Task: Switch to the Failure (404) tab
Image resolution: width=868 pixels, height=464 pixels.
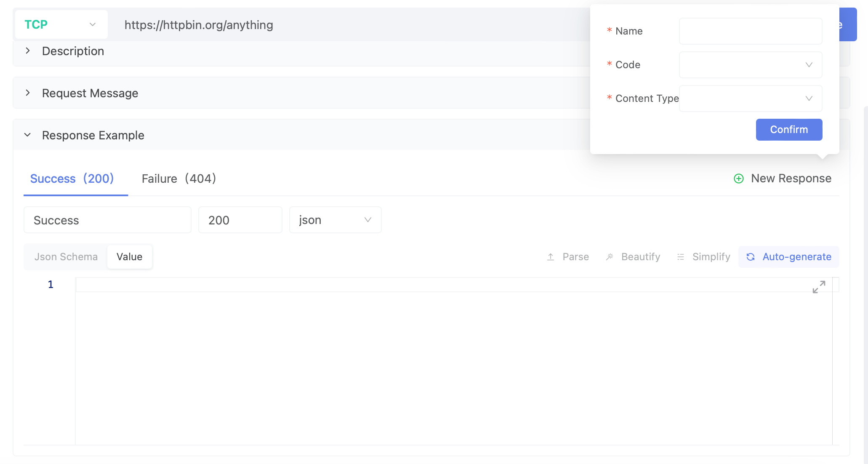Action: 179,179
